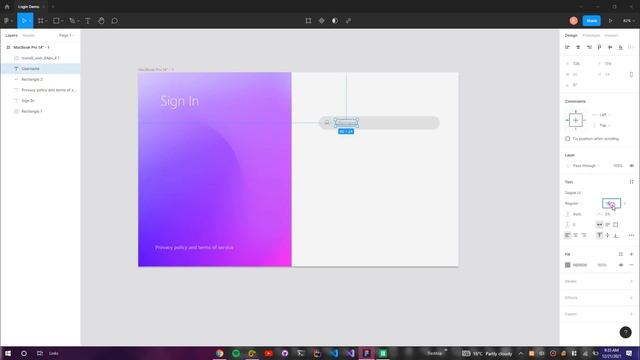Open Pass through blend mode dropdown
Viewport: 640px width, 360px height.
[x=586, y=166]
